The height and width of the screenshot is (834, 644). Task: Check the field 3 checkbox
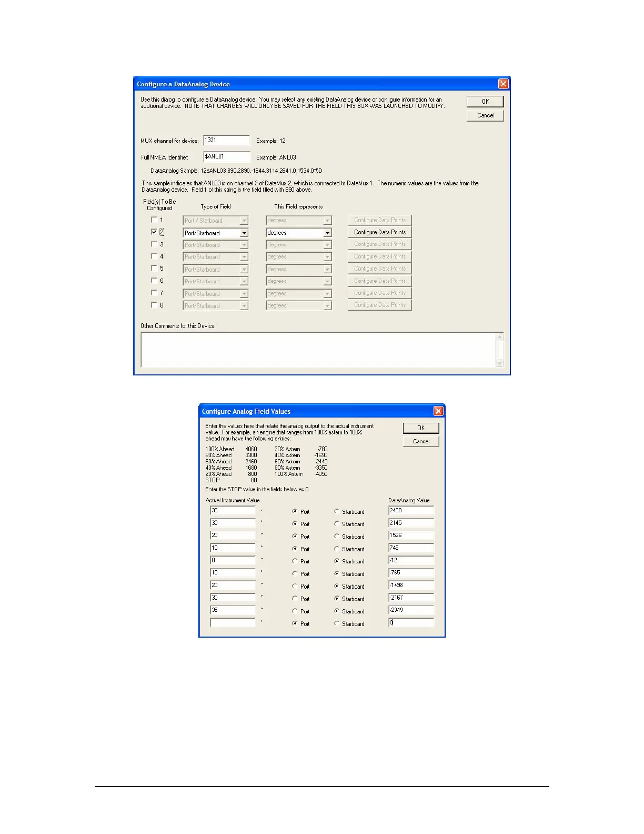tap(154, 244)
